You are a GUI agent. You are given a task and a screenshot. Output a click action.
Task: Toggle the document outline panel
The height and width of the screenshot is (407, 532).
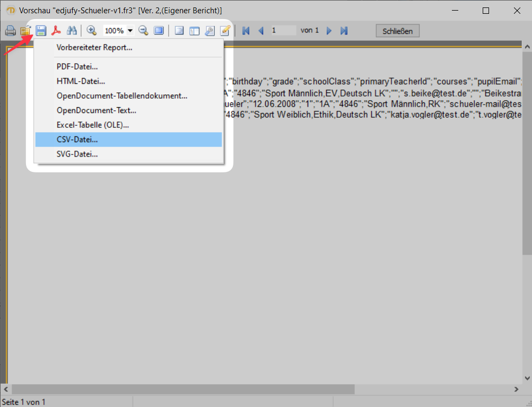179,30
